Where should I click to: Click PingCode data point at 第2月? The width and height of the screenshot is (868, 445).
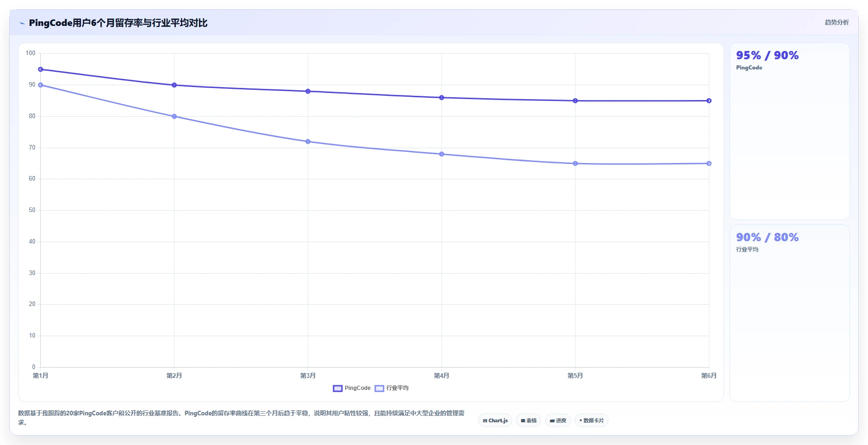[174, 85]
